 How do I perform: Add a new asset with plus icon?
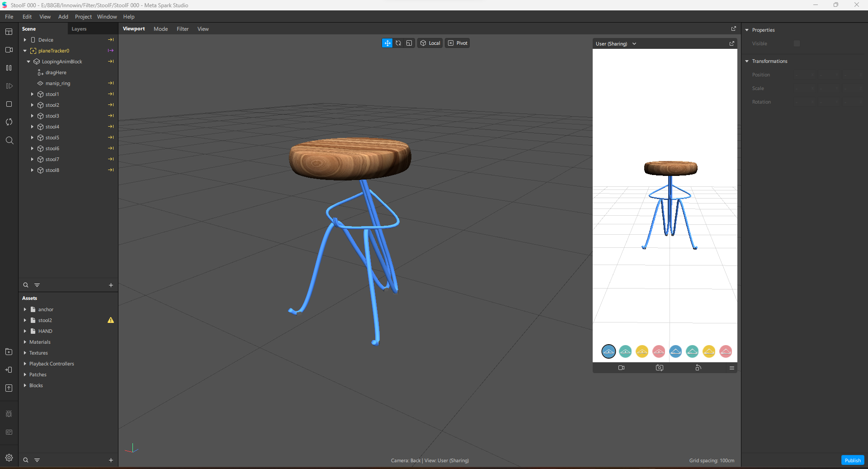111,460
